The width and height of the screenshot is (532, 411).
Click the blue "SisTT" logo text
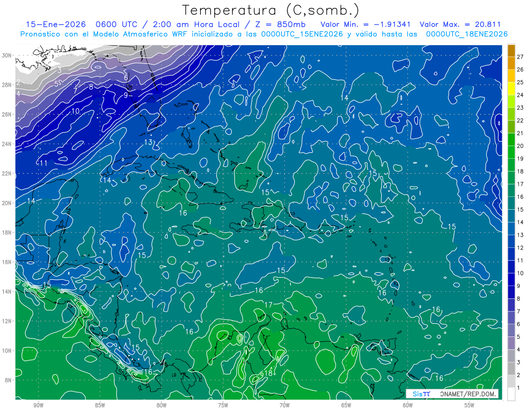point(421,394)
